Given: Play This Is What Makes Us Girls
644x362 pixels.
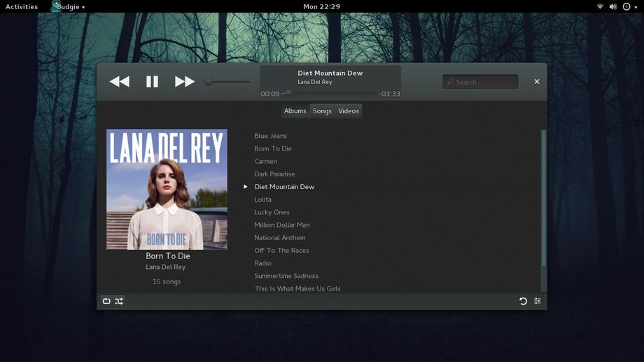Looking at the screenshot, I should [x=297, y=289].
